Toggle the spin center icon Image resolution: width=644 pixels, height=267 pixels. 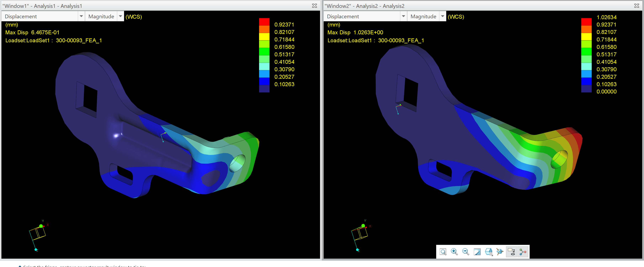tap(523, 252)
